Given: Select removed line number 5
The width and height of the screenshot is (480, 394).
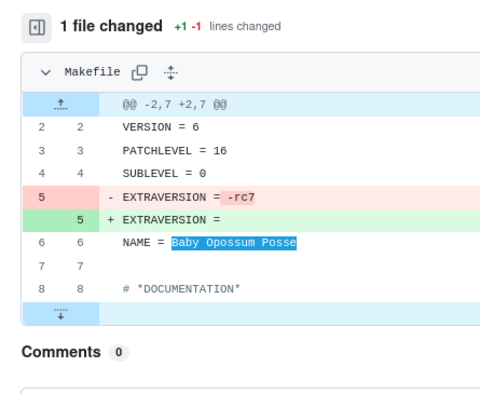Looking at the screenshot, I should point(41,197).
